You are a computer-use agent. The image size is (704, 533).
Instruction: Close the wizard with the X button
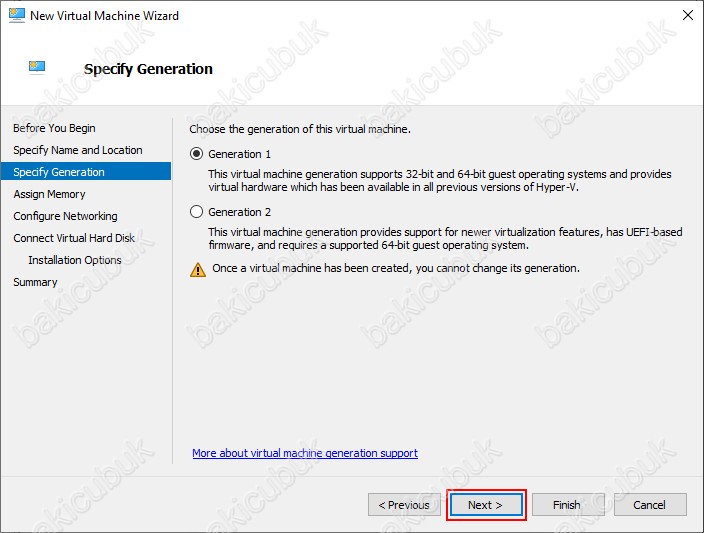point(687,15)
